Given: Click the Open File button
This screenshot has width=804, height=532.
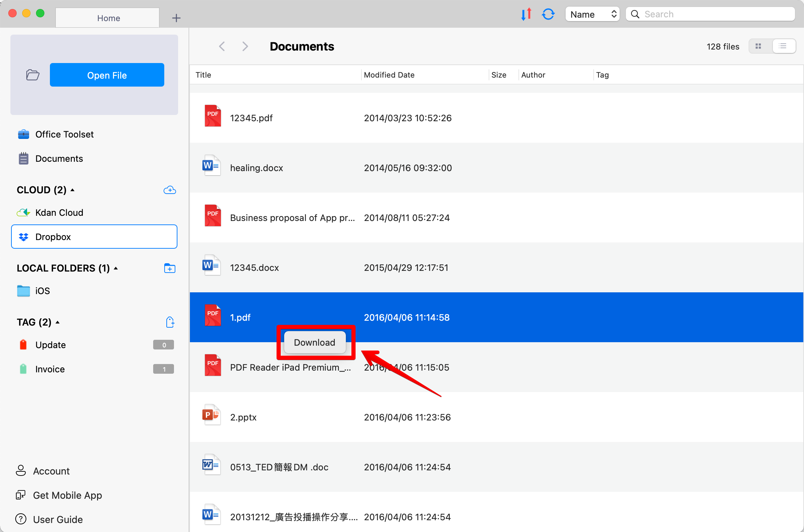Looking at the screenshot, I should (107, 75).
